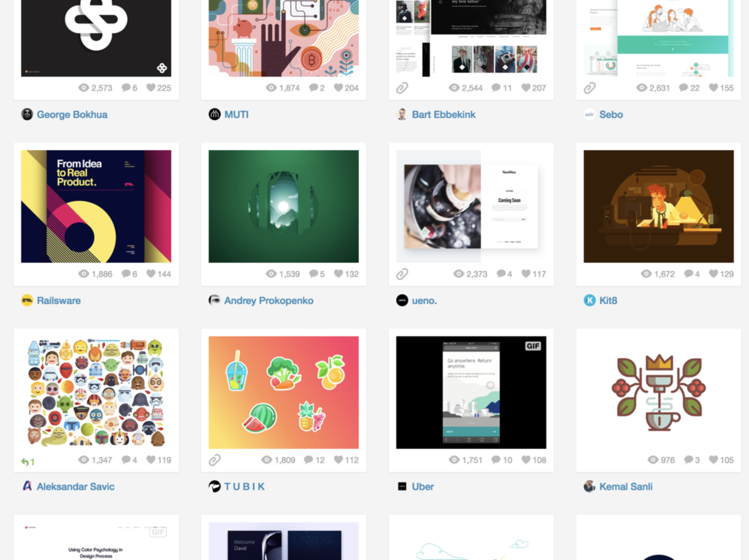Visit the Railsware profile link
The width and height of the screenshot is (749, 560).
pyautogui.click(x=58, y=300)
